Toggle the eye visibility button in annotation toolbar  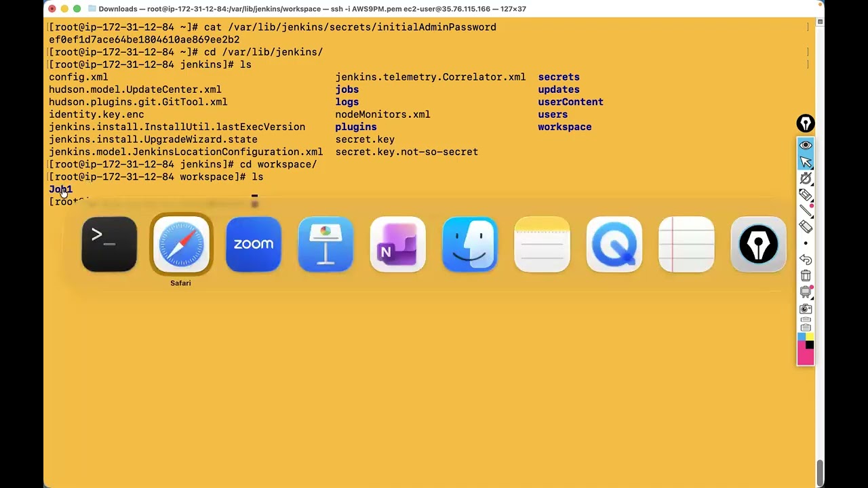pos(806,145)
